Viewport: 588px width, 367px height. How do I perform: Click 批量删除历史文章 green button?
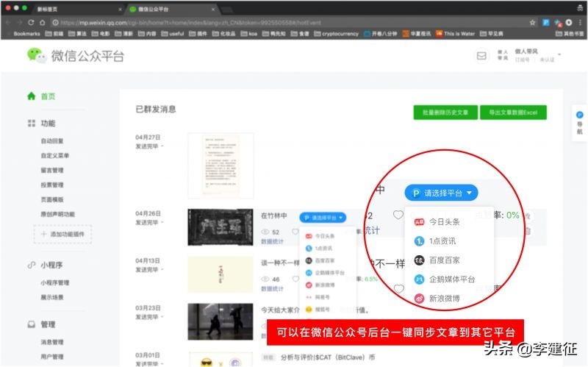pos(445,113)
